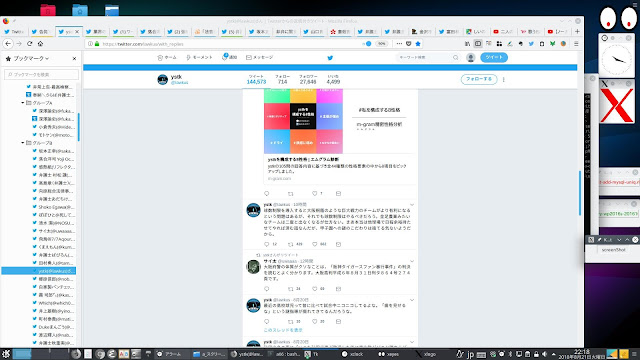Open サイ太 profile avatar

[x=253, y=267]
